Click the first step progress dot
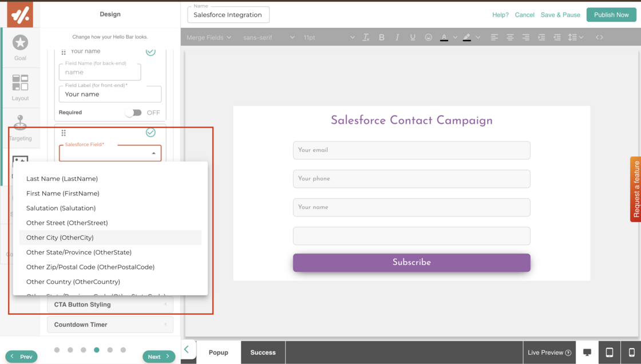 coord(57,350)
